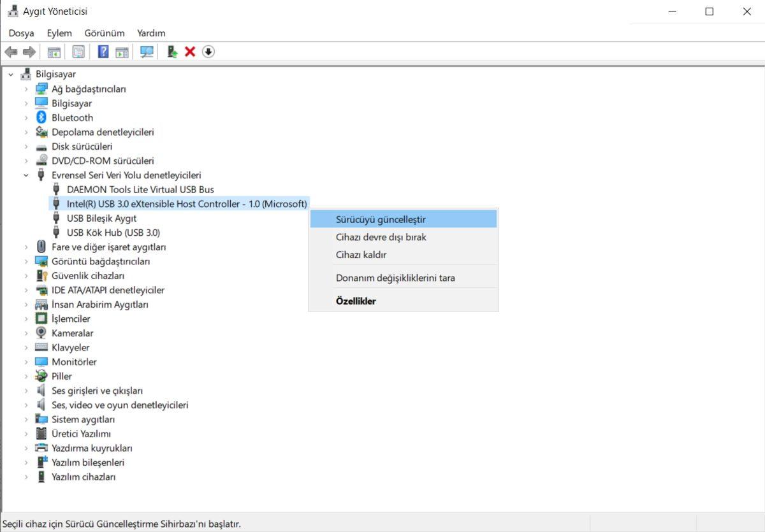Image resolution: width=765 pixels, height=532 pixels.
Task: Click the red X uninstall device icon
Action: [190, 52]
